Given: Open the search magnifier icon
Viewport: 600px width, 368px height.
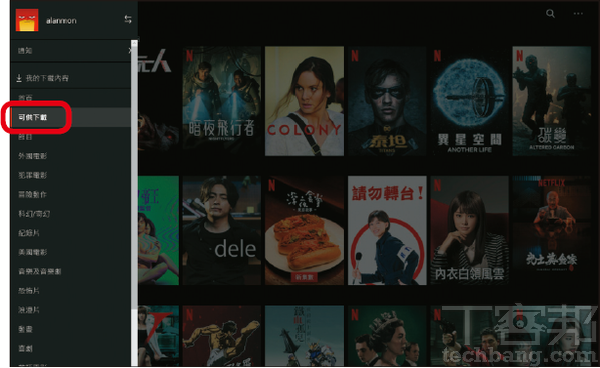Looking at the screenshot, I should pos(550,14).
